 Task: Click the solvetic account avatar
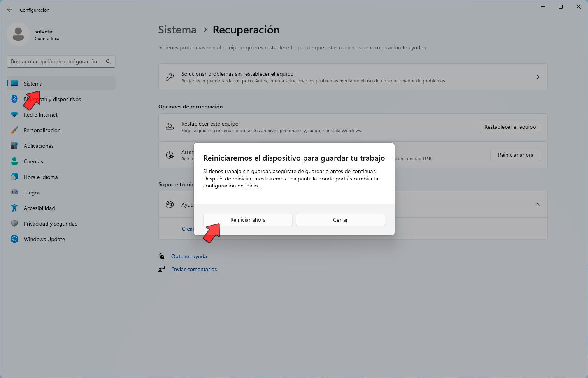point(18,34)
